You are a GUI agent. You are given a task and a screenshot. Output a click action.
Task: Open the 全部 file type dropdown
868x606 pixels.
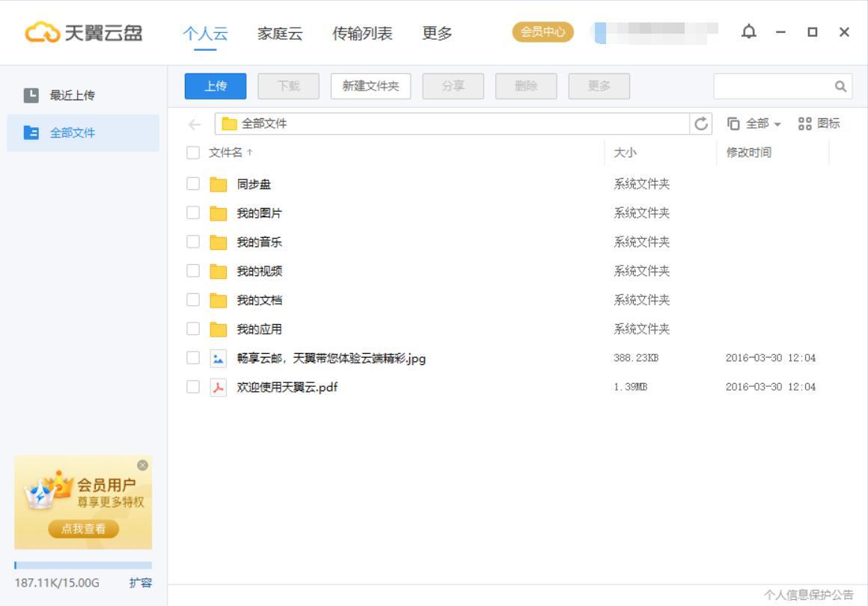(x=762, y=123)
